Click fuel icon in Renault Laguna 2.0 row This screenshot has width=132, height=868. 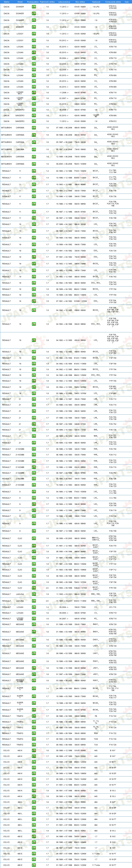[34, 601]
